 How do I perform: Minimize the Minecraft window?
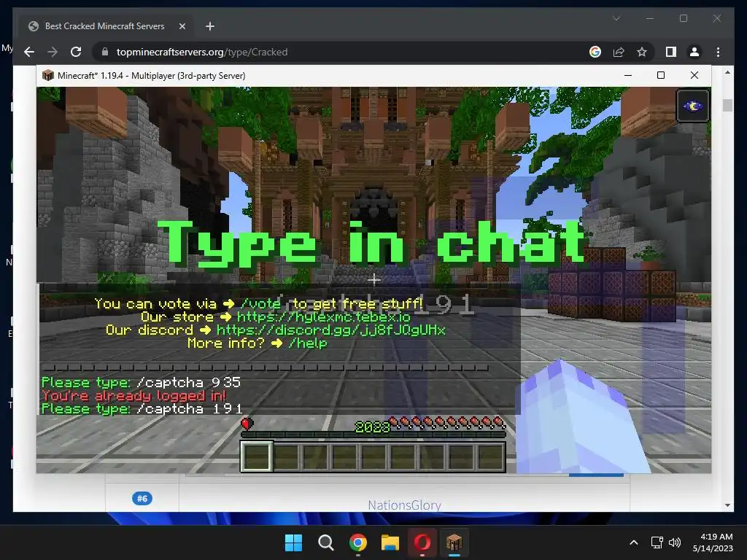point(628,75)
